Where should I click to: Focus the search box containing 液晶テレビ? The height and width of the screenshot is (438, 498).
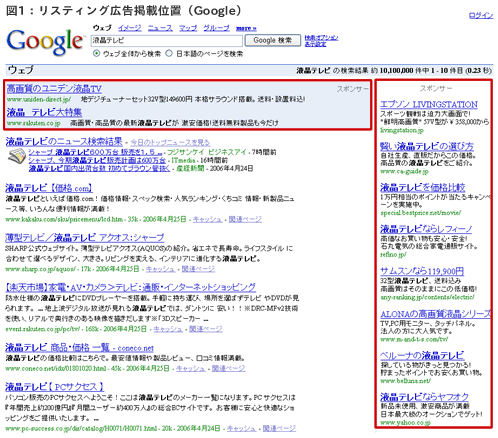click(x=167, y=41)
